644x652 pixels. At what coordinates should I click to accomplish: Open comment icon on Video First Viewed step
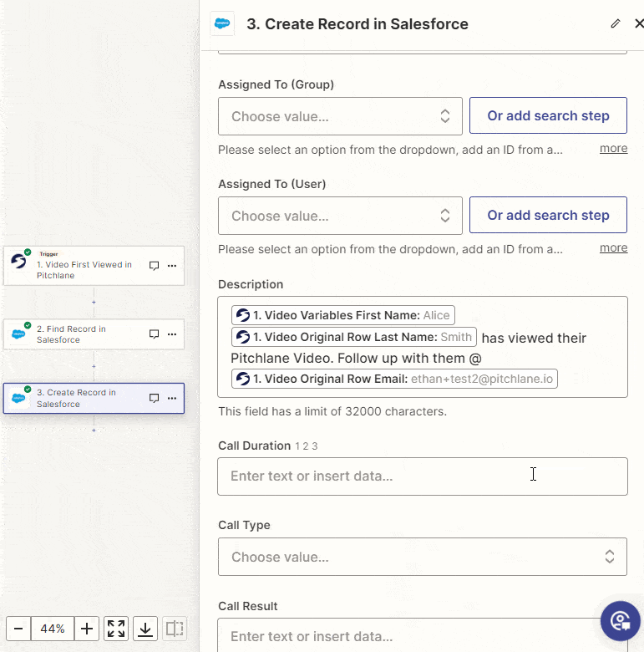pyautogui.click(x=154, y=266)
